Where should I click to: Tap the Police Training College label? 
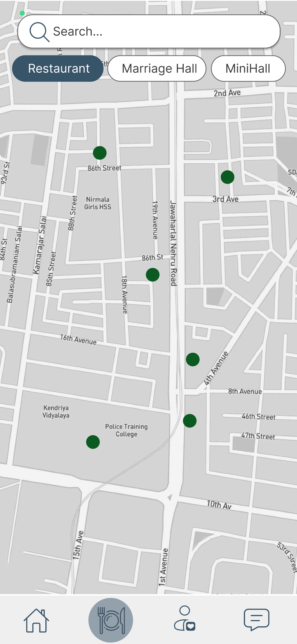[x=127, y=430]
